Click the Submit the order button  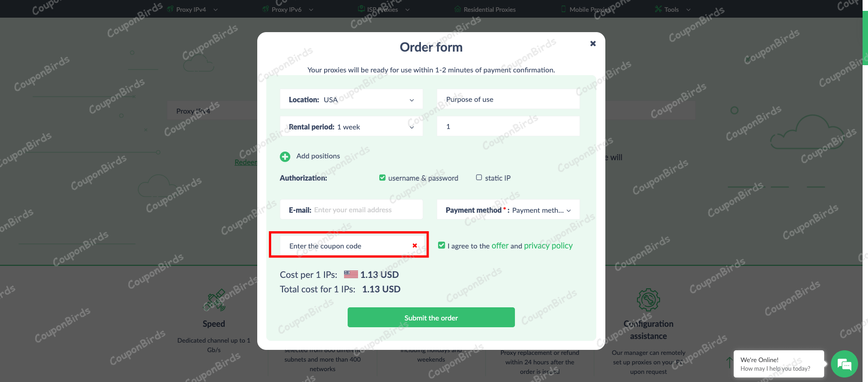tap(430, 317)
